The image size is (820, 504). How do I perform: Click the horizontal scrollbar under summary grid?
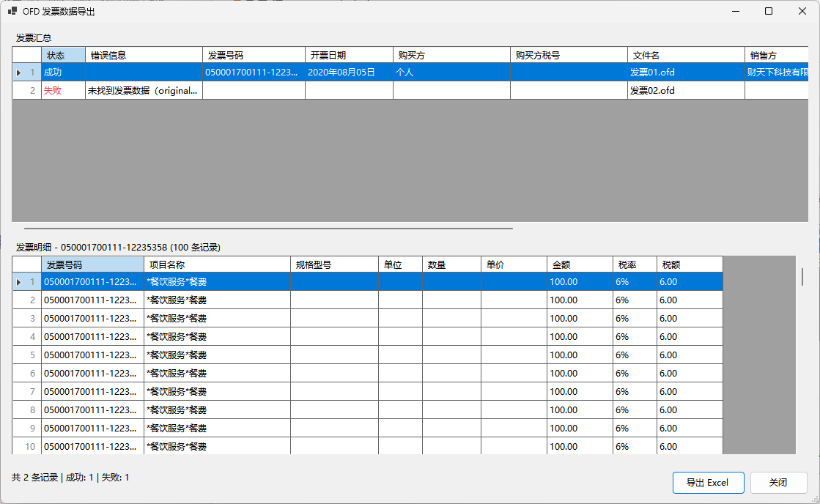pyautogui.click(x=268, y=229)
